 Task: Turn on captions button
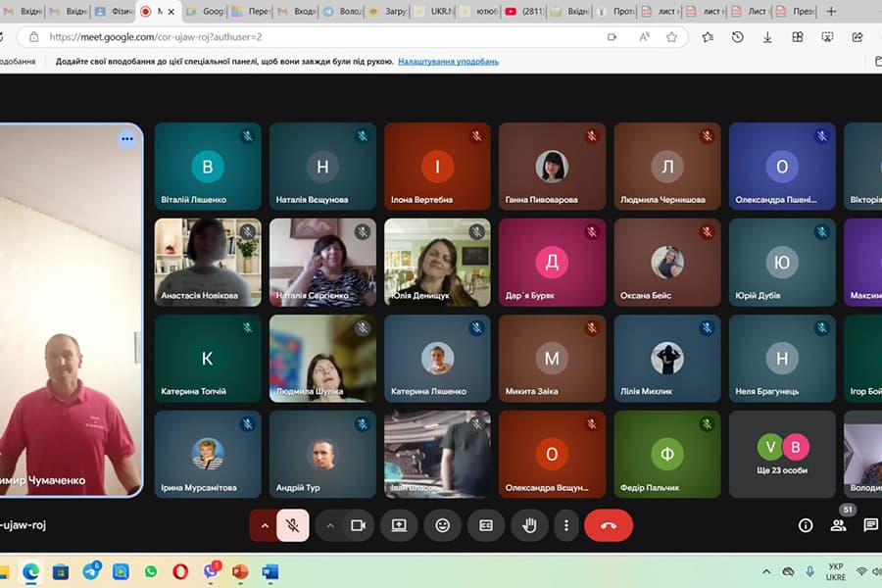pyautogui.click(x=486, y=525)
